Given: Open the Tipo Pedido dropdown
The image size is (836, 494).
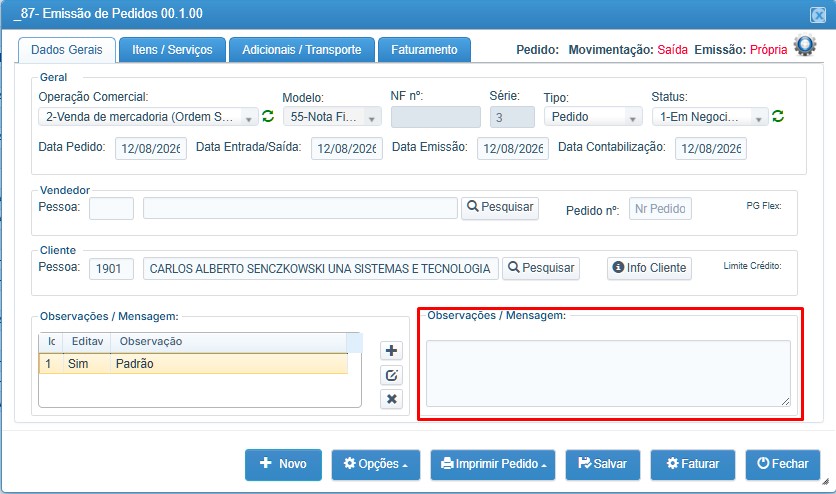Looking at the screenshot, I should 593,117.
